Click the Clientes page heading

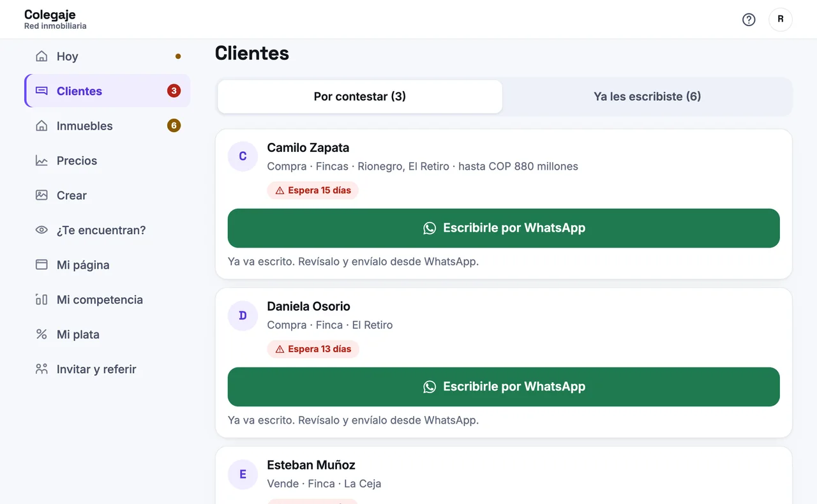(252, 53)
